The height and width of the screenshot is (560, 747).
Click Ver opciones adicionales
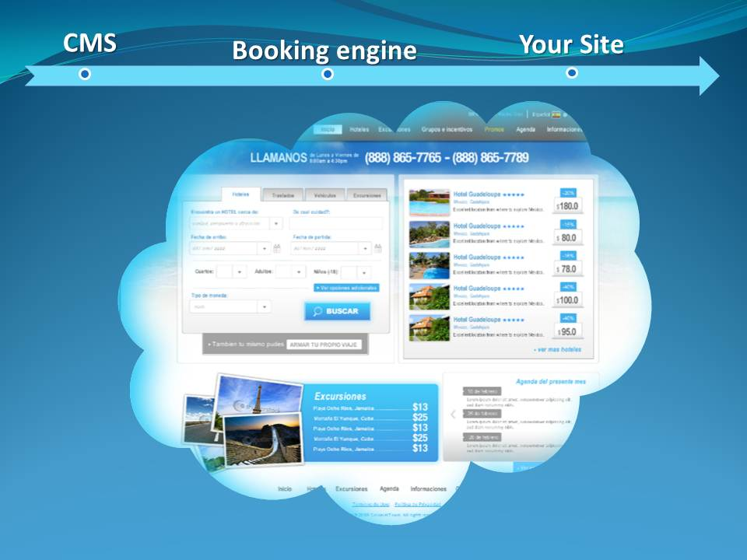coord(346,288)
